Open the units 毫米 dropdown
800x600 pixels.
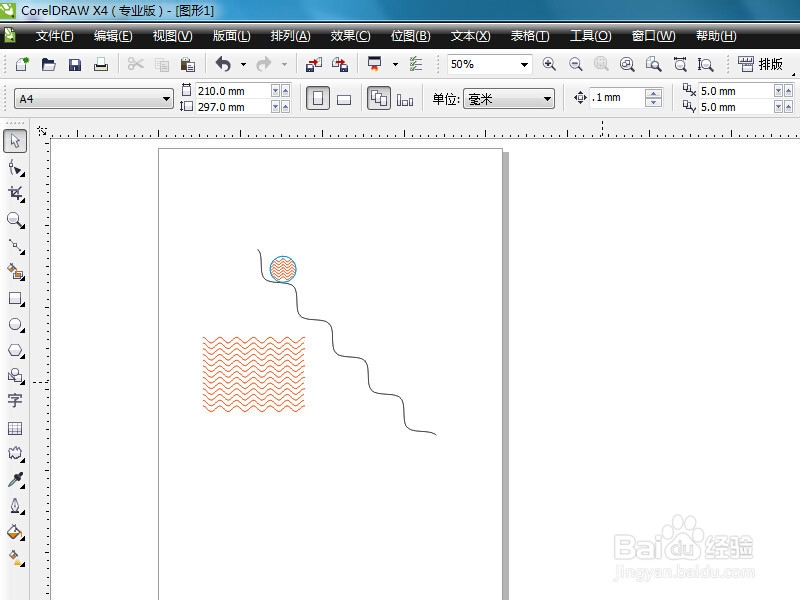547,98
